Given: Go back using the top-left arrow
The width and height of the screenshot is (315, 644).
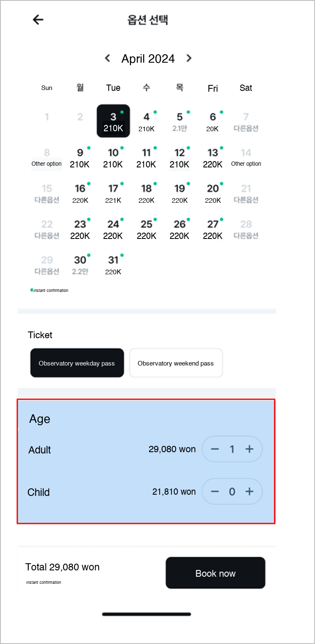Looking at the screenshot, I should (38, 19).
